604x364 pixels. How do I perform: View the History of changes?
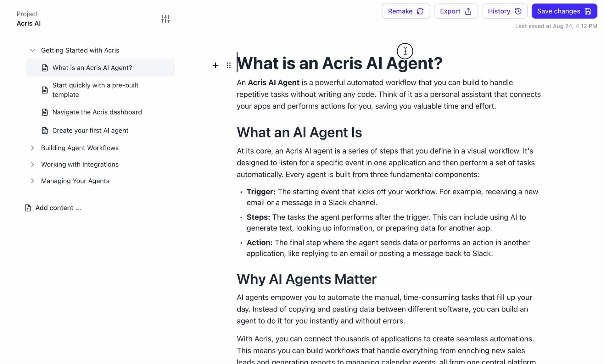[x=504, y=11]
